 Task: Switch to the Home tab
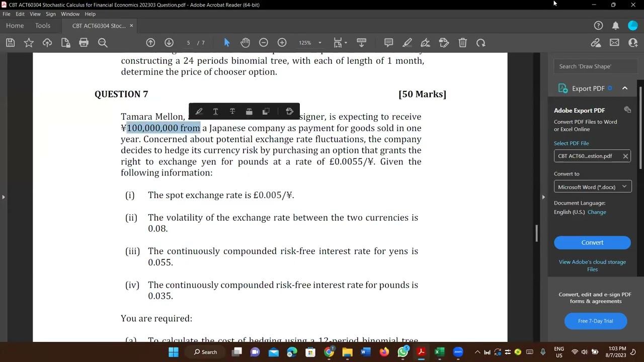point(15,26)
